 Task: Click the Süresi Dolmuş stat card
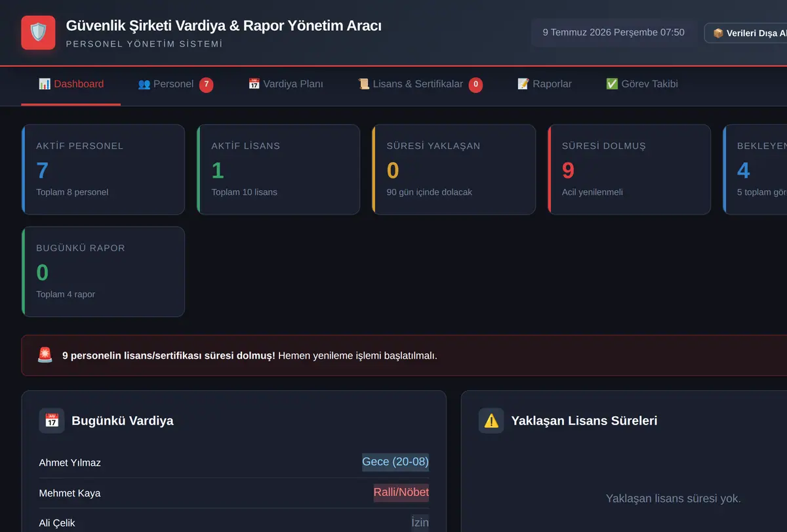coord(629,169)
